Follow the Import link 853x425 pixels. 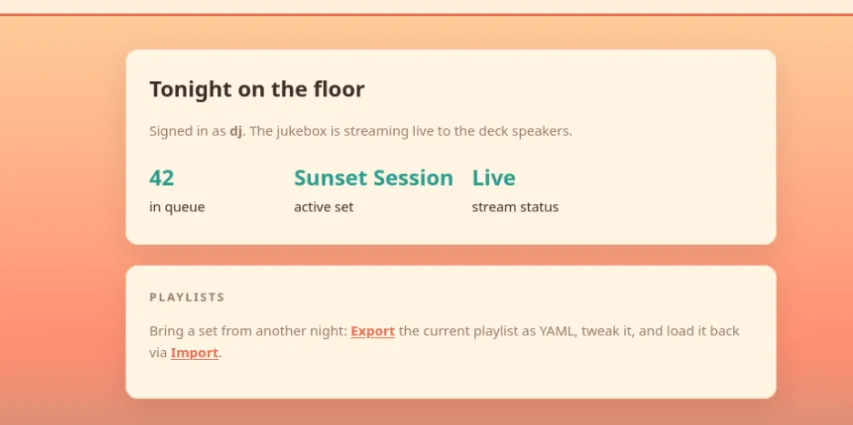194,353
